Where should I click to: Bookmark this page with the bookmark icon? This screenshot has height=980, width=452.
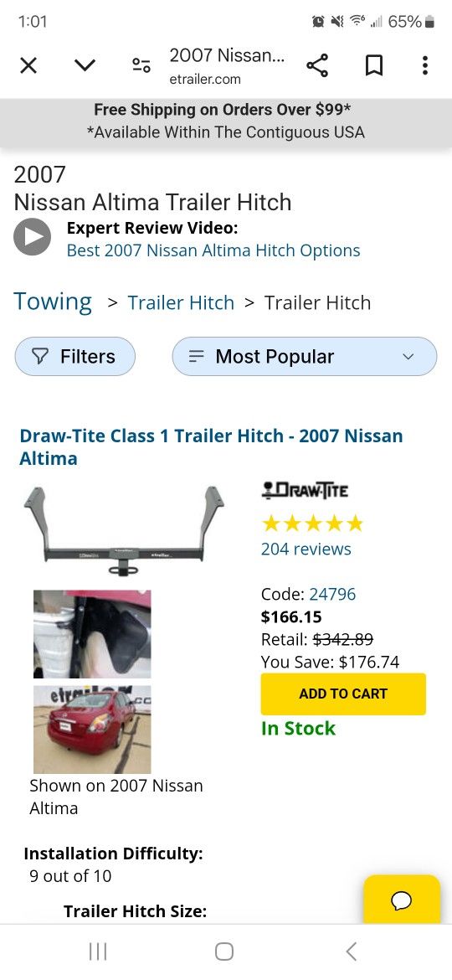(373, 65)
